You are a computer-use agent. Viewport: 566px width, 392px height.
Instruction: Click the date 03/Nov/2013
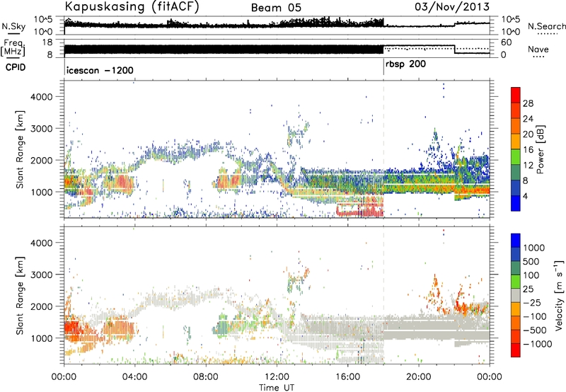click(452, 7)
